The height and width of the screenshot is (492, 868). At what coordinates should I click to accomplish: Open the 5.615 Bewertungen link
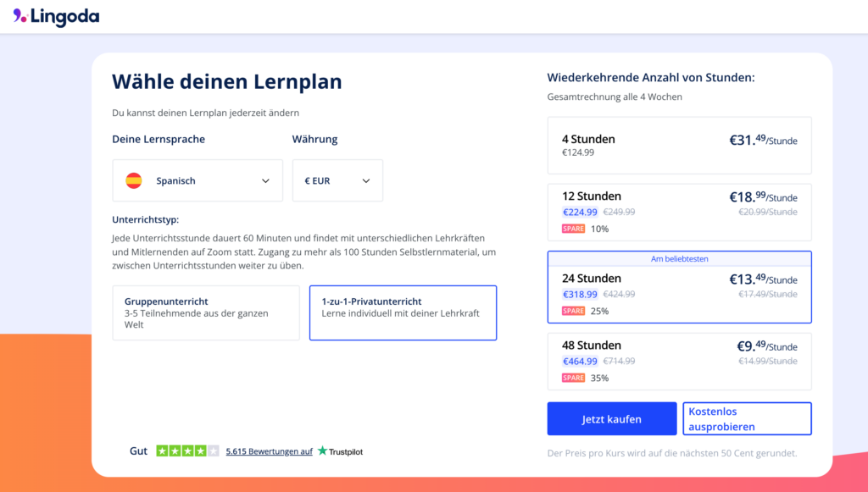(x=269, y=451)
